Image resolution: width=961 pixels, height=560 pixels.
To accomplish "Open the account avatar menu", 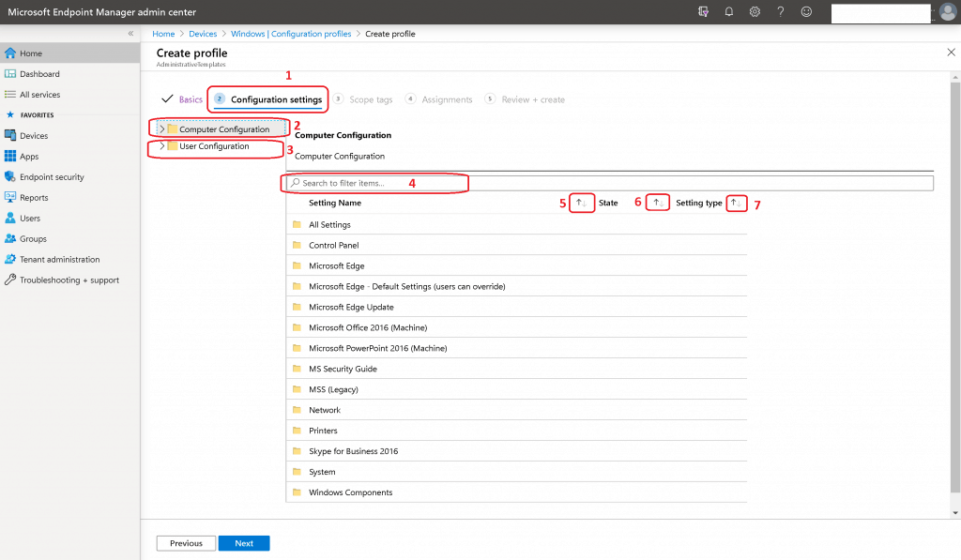I will (x=947, y=12).
